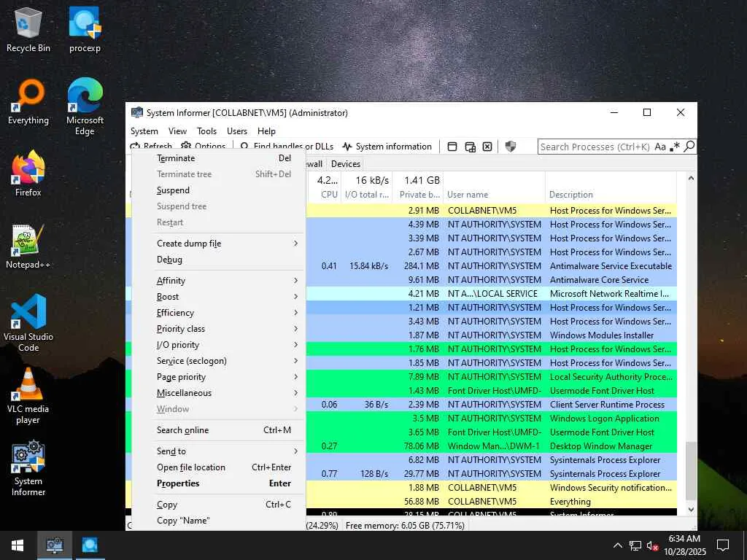Click the shield toolbar icon
Image resolution: width=747 pixels, height=560 pixels.
(x=511, y=147)
